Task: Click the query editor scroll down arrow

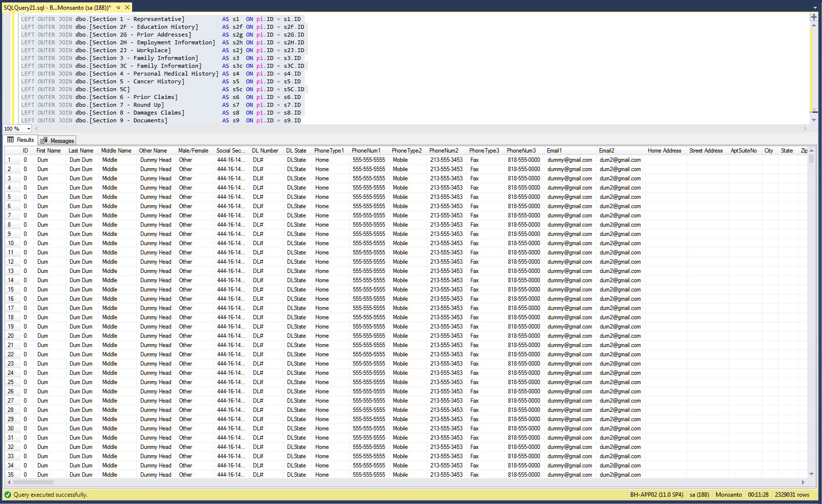Action: [x=814, y=120]
